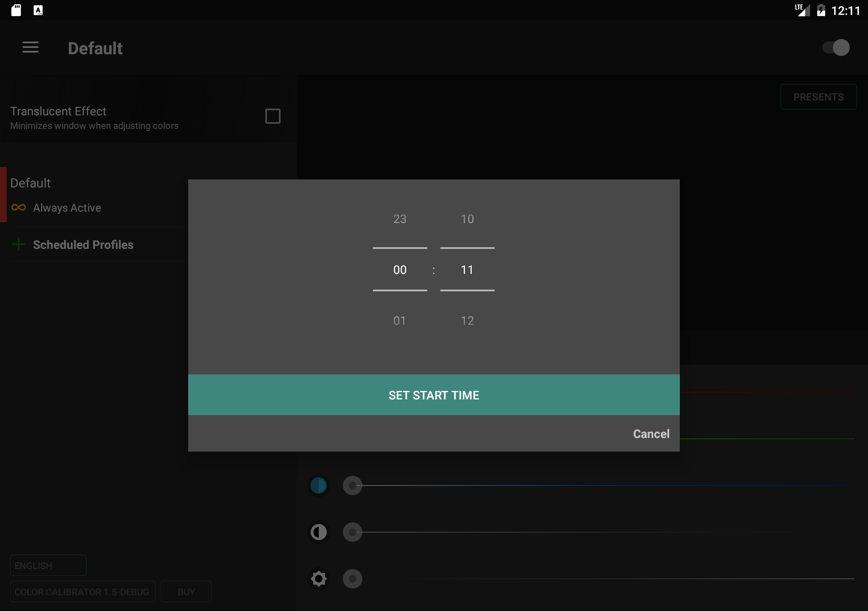Select the Default profile in sidebar
This screenshot has height=611, width=868.
tap(31, 183)
